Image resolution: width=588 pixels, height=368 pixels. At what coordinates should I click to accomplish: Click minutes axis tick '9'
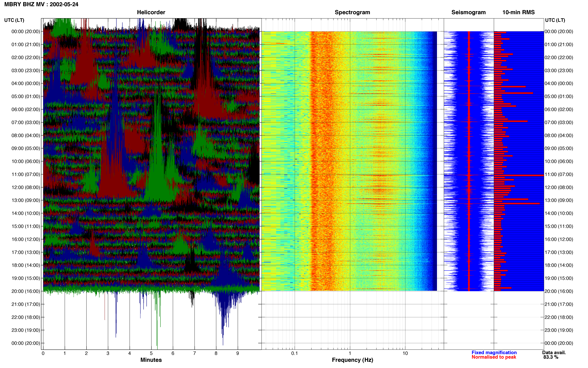(238, 353)
